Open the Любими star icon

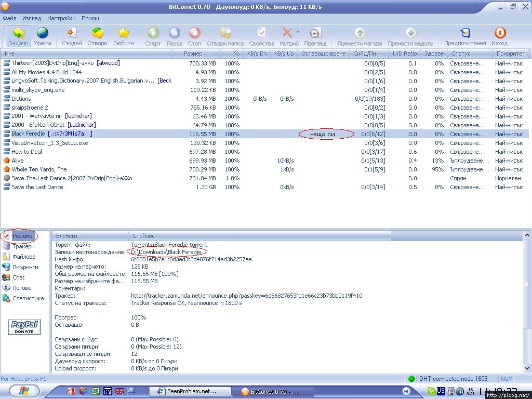click(124, 33)
